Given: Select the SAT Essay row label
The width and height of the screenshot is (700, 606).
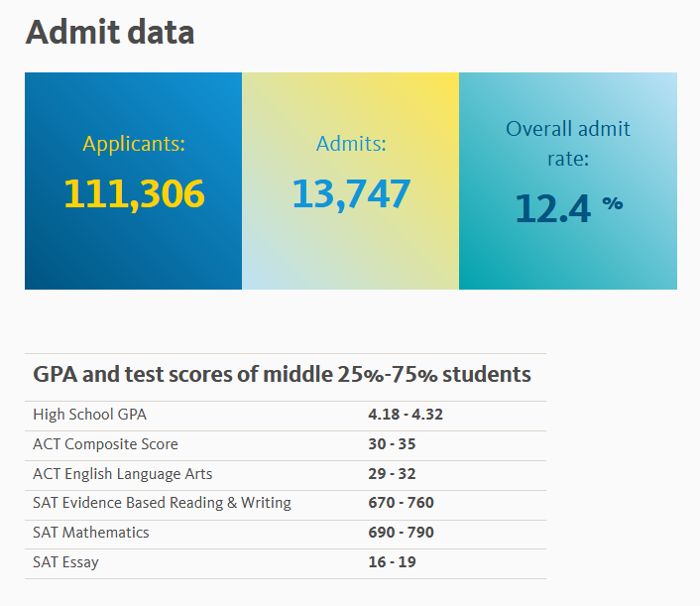Looking at the screenshot, I should (x=65, y=562).
